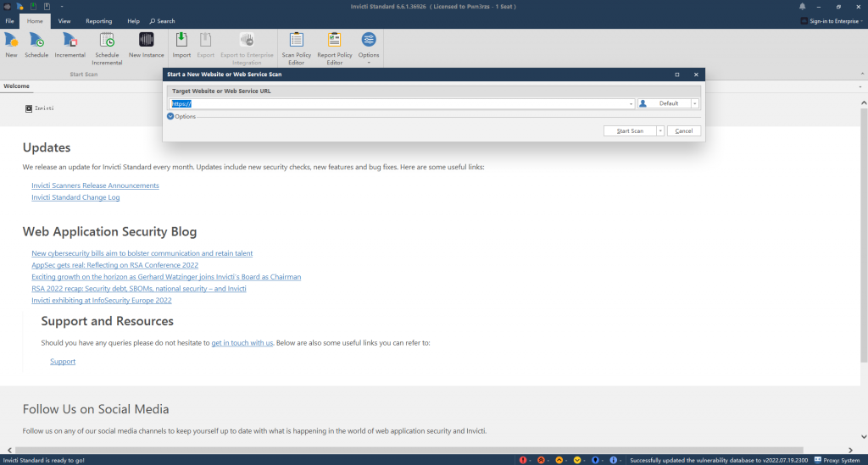Open the Welcome tab list dropdown arrow
868x465 pixels.
[x=860, y=86]
